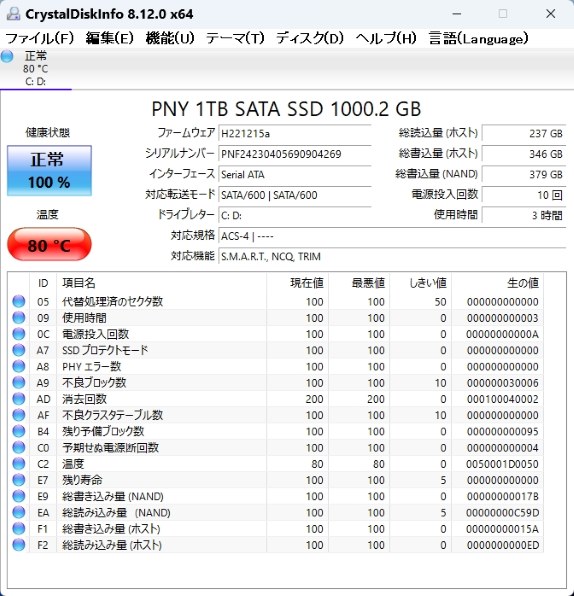The width and height of the screenshot is (574, 596).
Task: Click status orb for row 0C 電源投入回数
Action: (19, 334)
